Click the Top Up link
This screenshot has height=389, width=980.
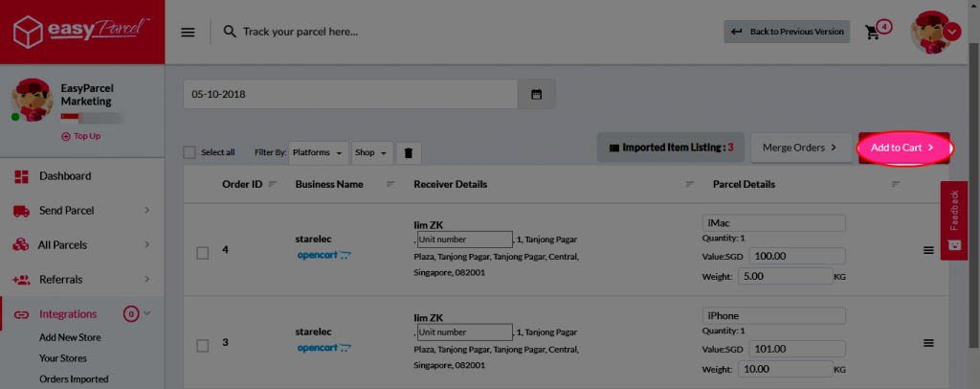(81, 136)
